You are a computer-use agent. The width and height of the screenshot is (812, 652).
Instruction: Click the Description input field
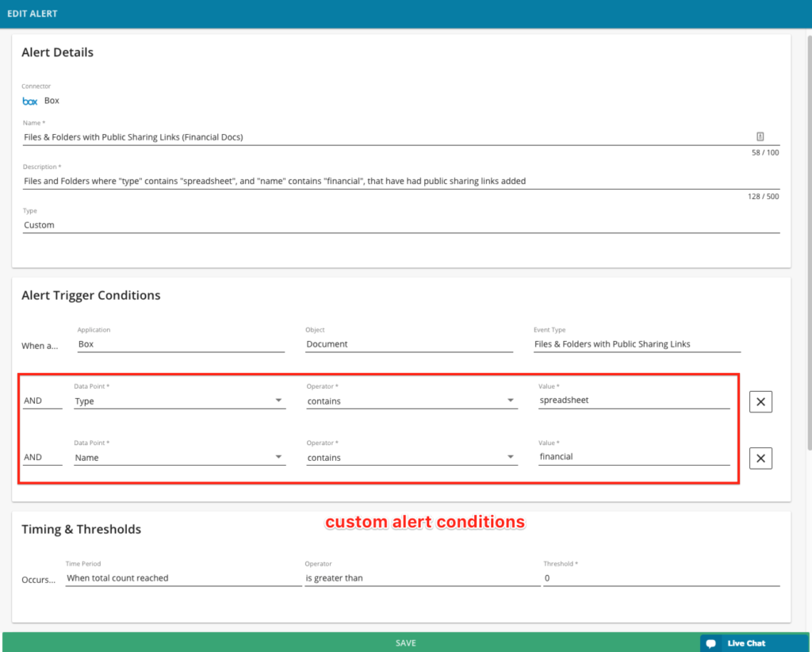400,182
